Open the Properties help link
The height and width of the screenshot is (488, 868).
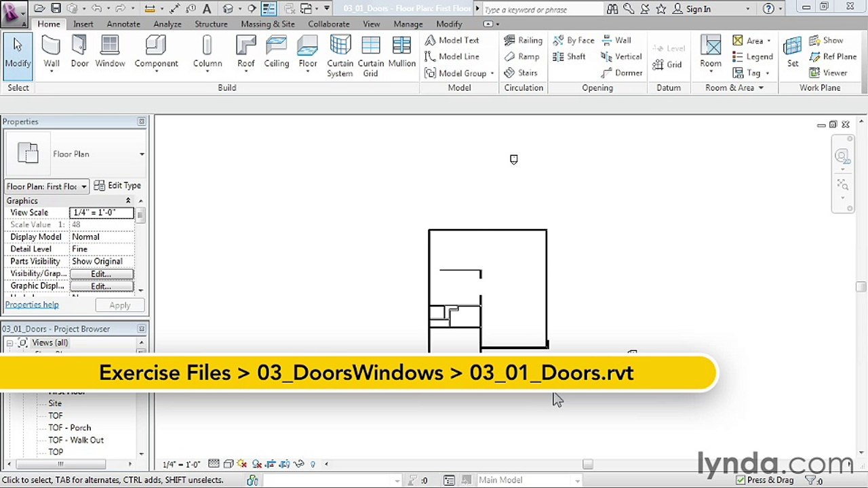32,305
